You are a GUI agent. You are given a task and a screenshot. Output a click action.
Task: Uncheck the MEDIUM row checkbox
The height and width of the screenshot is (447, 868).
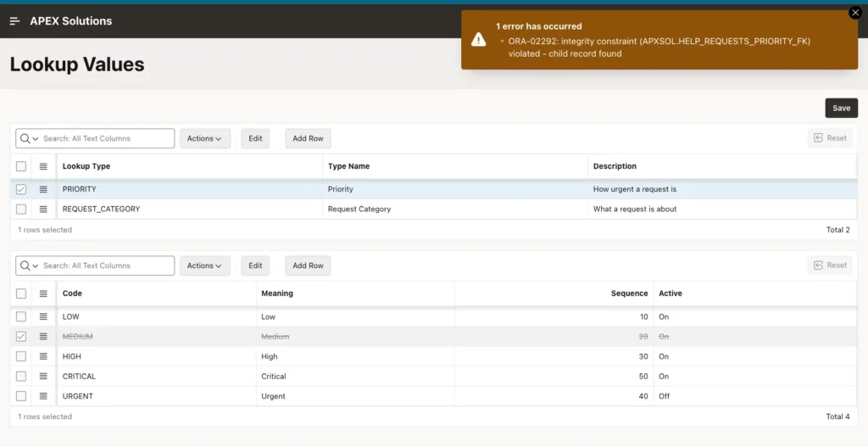coord(21,337)
